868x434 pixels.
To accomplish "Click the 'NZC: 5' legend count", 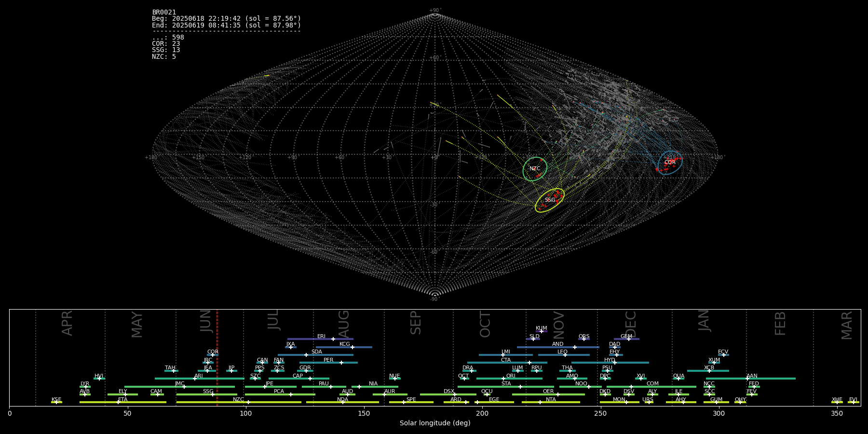I will [164, 56].
